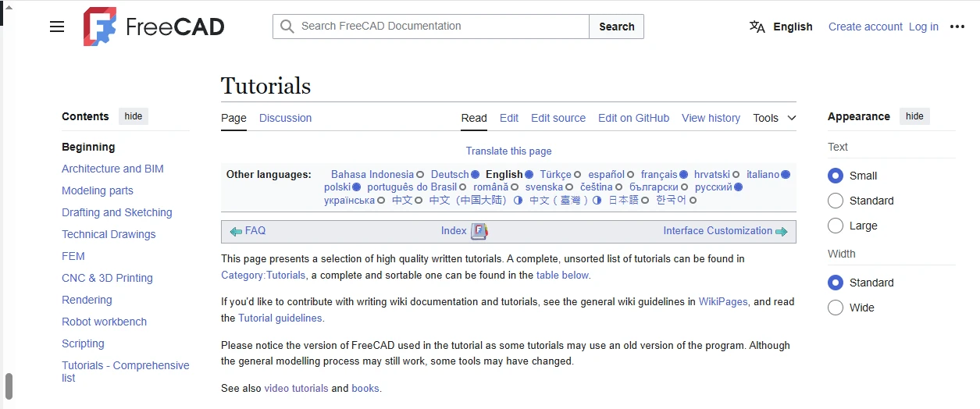Jump to CNC & 3D Printing section
Viewport: 980px width, 409px height.
(107, 278)
